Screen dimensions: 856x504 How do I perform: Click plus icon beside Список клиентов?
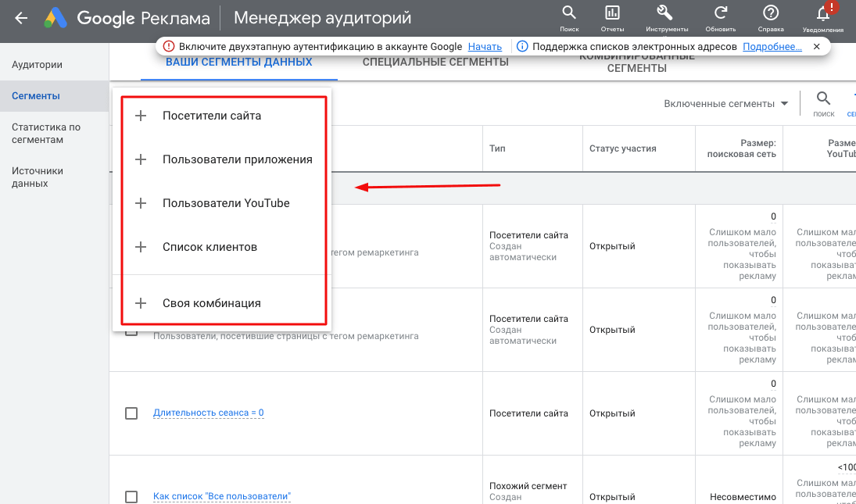pyautogui.click(x=141, y=247)
